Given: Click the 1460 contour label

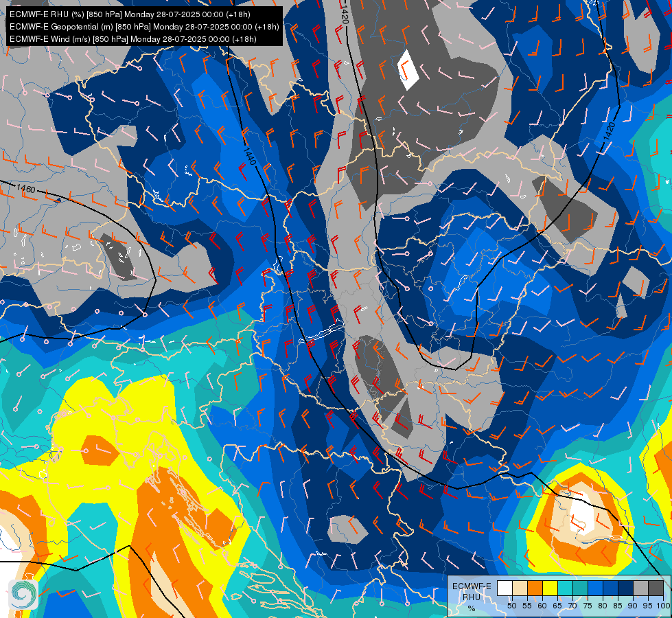Looking at the screenshot, I should point(25,188).
